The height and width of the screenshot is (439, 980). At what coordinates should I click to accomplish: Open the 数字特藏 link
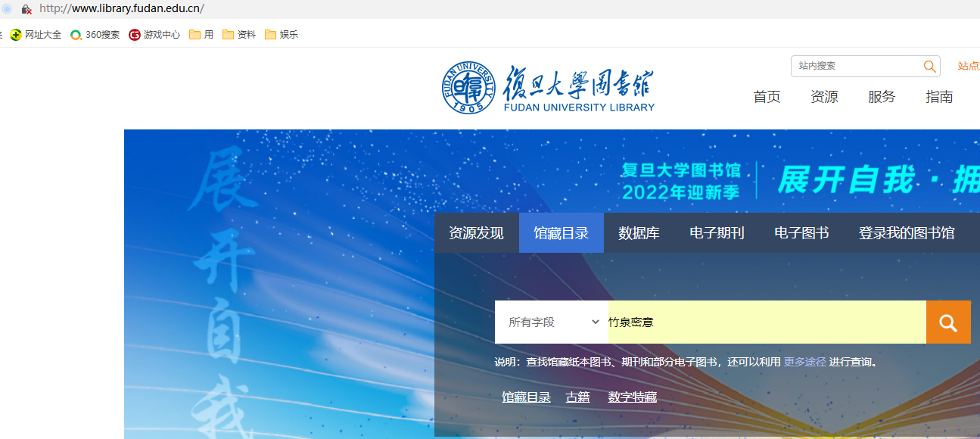pos(632,397)
